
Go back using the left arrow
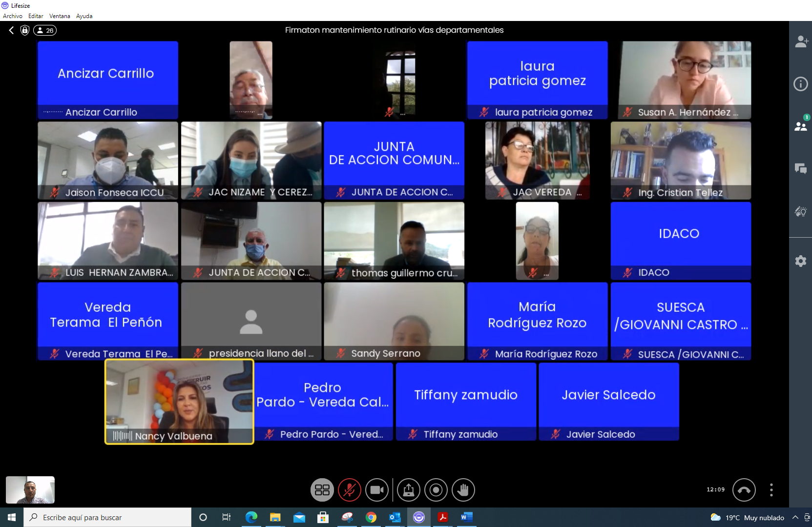[11, 30]
